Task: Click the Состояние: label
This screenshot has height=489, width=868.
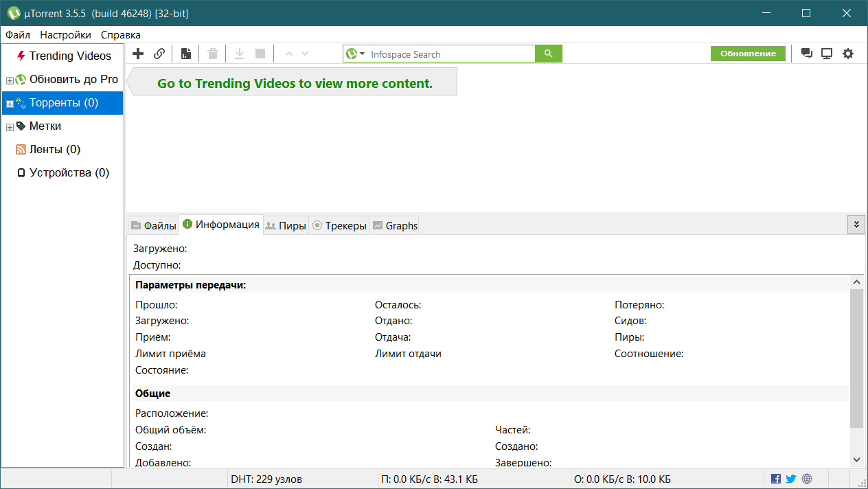Action: 162,370
